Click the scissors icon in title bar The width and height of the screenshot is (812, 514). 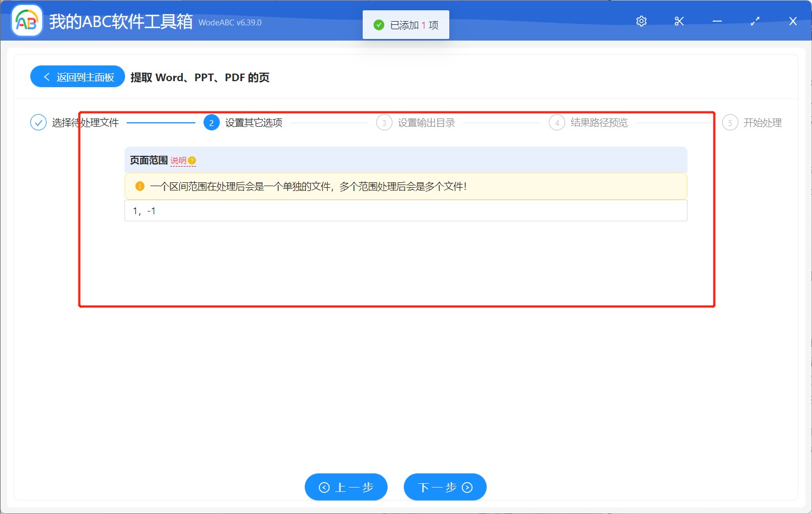[x=679, y=21]
